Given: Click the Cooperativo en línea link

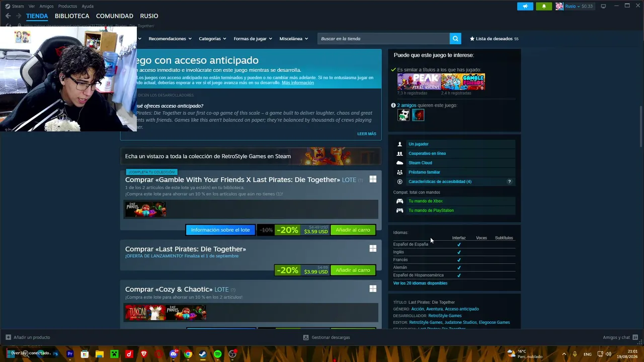Looking at the screenshot, I should click(x=427, y=153).
